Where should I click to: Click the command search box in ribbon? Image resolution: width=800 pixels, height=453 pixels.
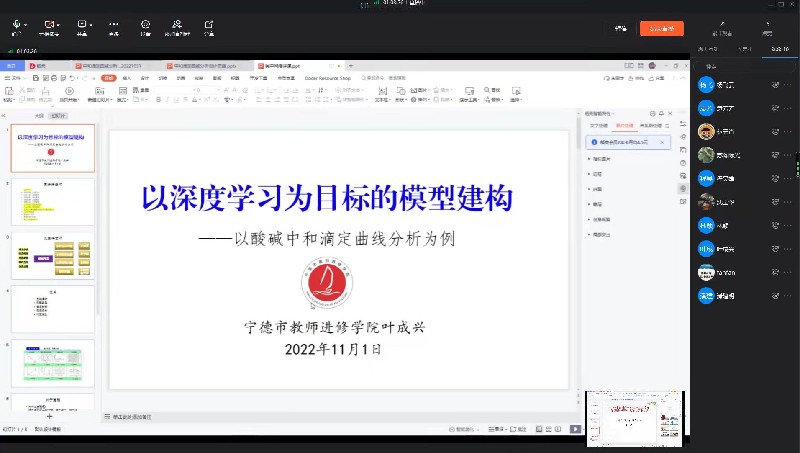tap(384, 78)
